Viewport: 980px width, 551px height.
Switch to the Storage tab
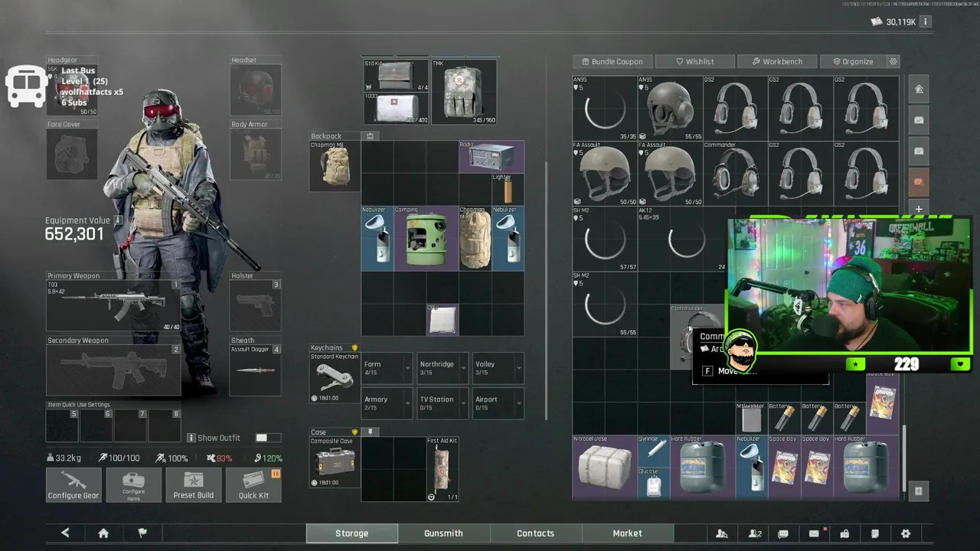click(351, 533)
